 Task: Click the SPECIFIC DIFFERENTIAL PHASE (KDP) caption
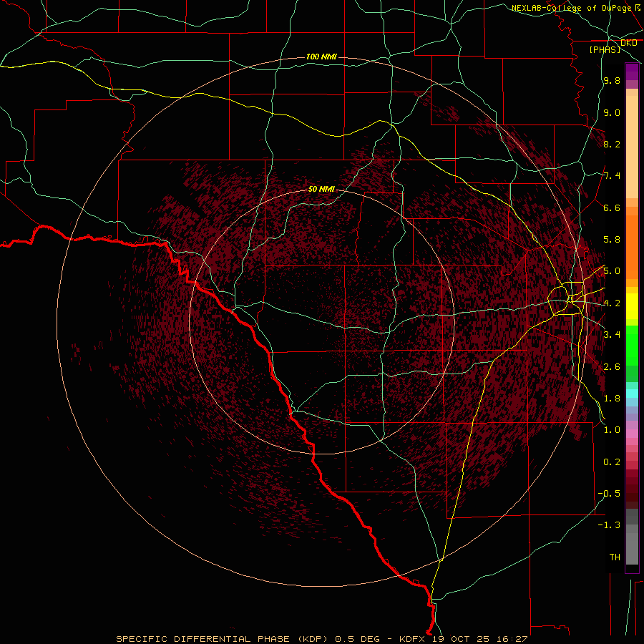[222, 639]
